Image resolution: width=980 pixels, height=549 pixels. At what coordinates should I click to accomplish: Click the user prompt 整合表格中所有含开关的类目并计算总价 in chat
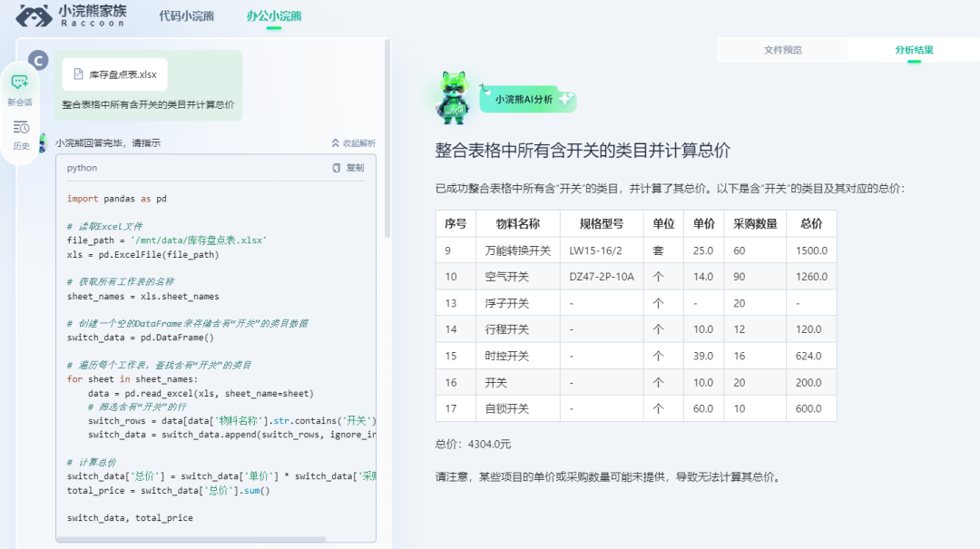coord(148,104)
